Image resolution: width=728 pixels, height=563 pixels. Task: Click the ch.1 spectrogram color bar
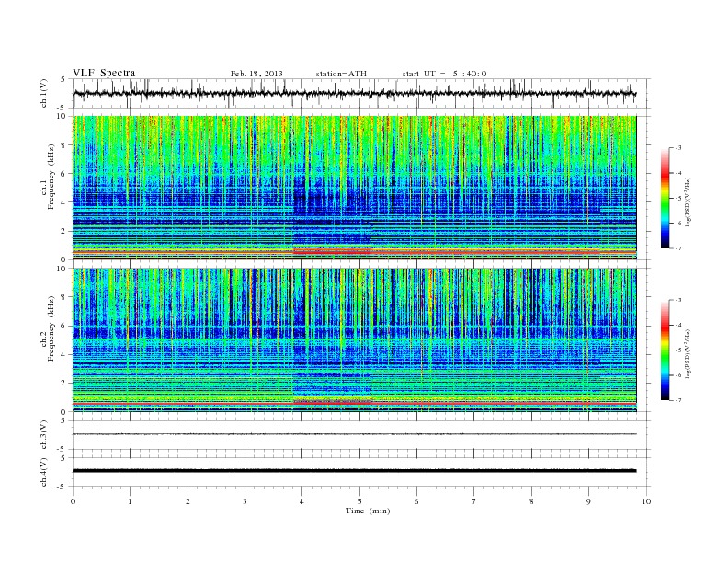pos(665,198)
